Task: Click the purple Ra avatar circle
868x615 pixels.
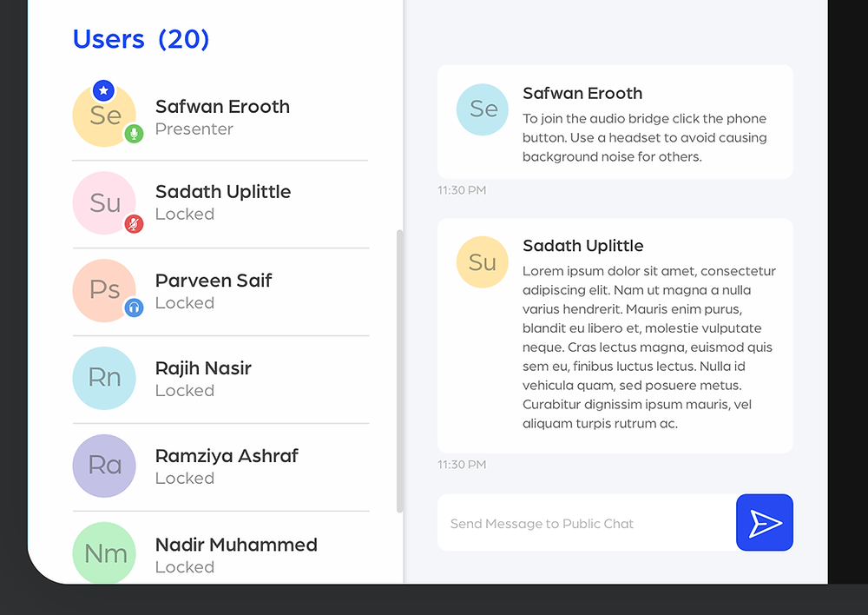Action: [x=104, y=466]
